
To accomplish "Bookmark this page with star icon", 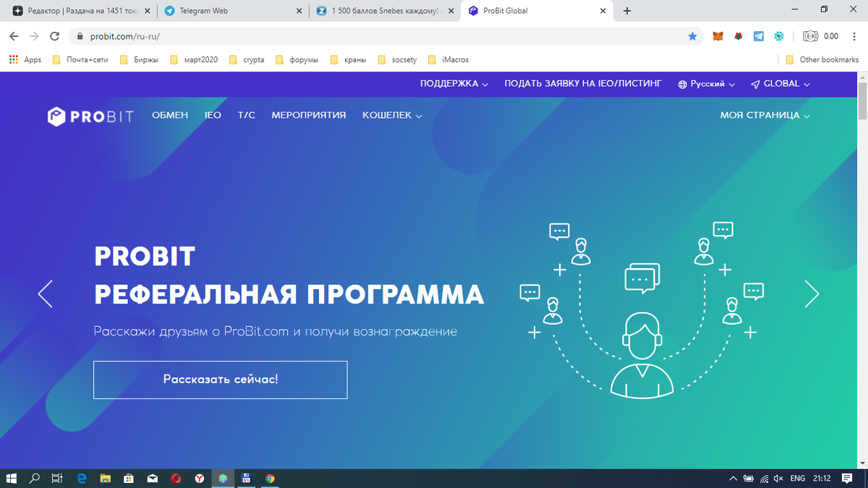I will pos(693,35).
